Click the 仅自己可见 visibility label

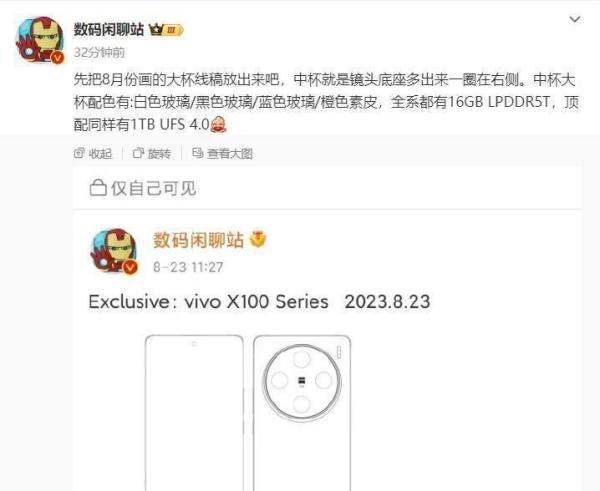click(x=153, y=188)
